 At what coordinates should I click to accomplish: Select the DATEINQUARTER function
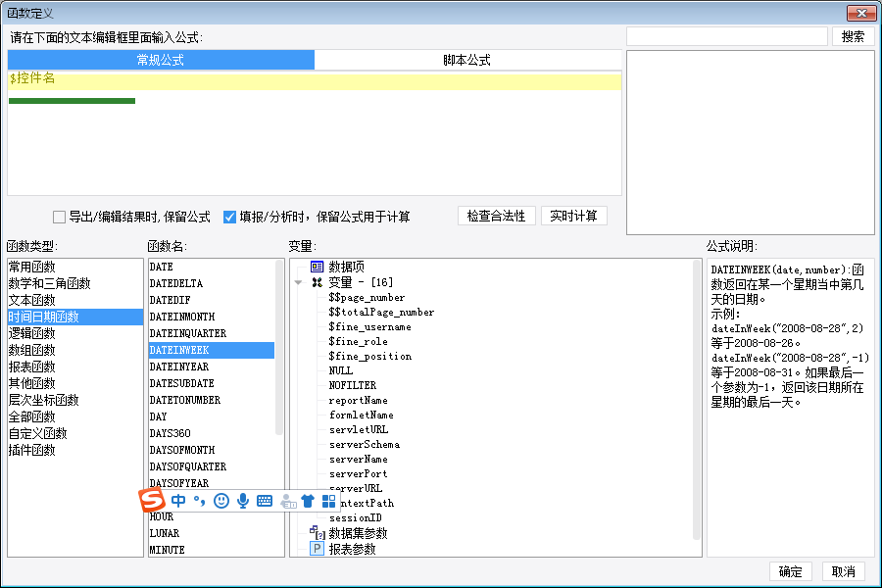(x=212, y=333)
